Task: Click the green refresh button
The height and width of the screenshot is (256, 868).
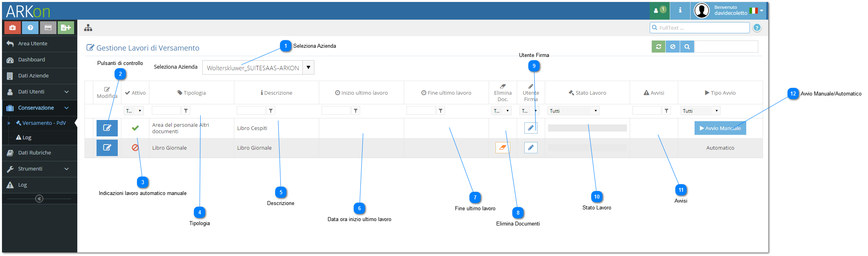Action: pos(659,47)
